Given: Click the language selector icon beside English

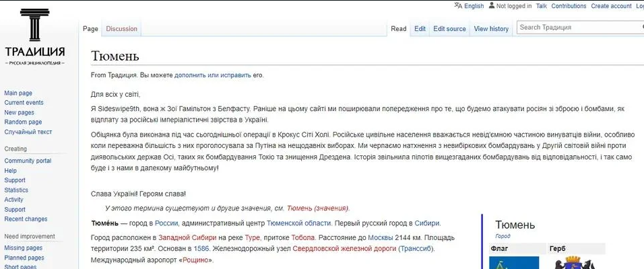Looking at the screenshot, I should pos(458,6).
